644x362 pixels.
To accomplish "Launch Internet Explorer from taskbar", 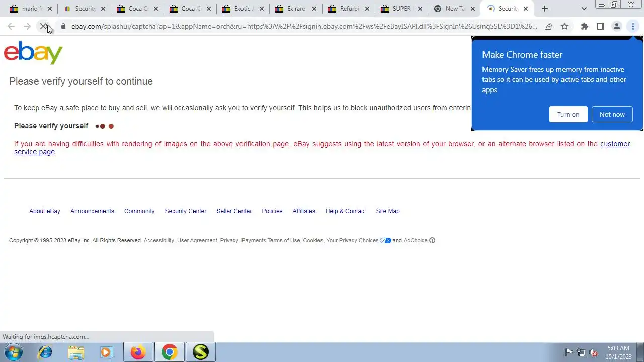I will [45, 352].
